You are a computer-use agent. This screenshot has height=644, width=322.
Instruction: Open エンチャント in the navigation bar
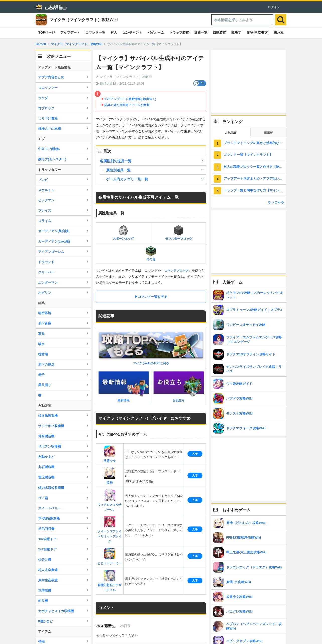(x=132, y=33)
